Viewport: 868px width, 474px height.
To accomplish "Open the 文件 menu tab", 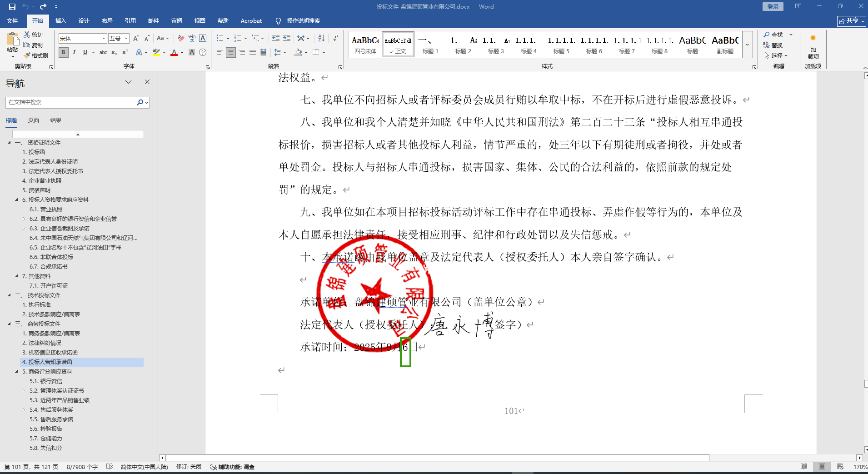I will coord(12,20).
